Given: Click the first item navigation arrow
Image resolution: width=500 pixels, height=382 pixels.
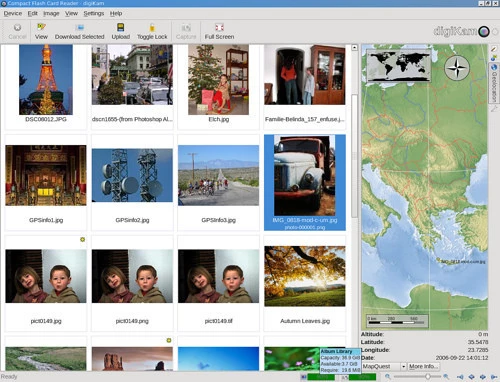Looking at the screenshot, I should click(460, 377).
